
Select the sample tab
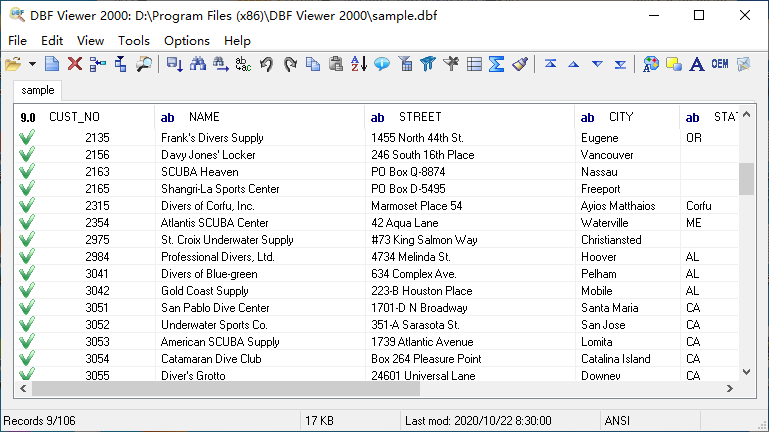(x=38, y=90)
